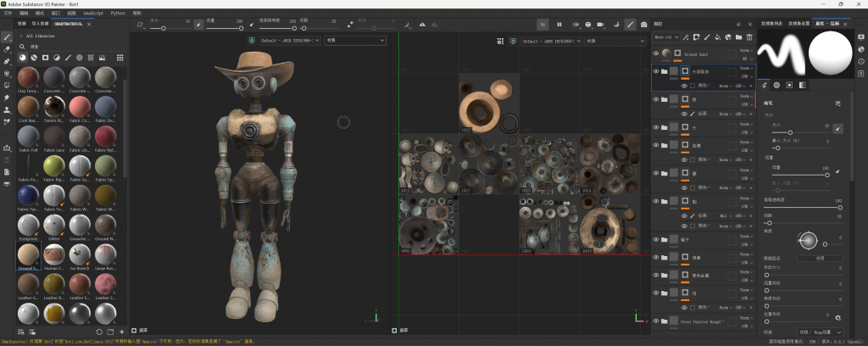
Task: Click the pause rendering icon
Action: coord(559,24)
